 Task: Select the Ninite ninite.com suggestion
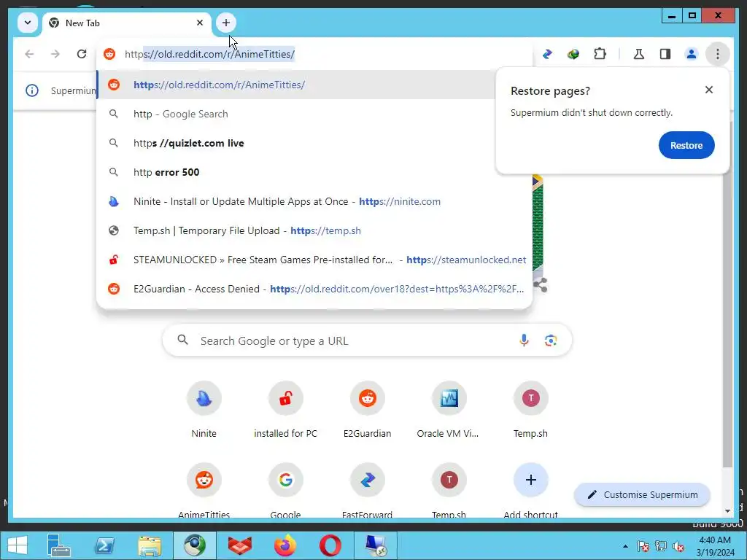(x=314, y=201)
